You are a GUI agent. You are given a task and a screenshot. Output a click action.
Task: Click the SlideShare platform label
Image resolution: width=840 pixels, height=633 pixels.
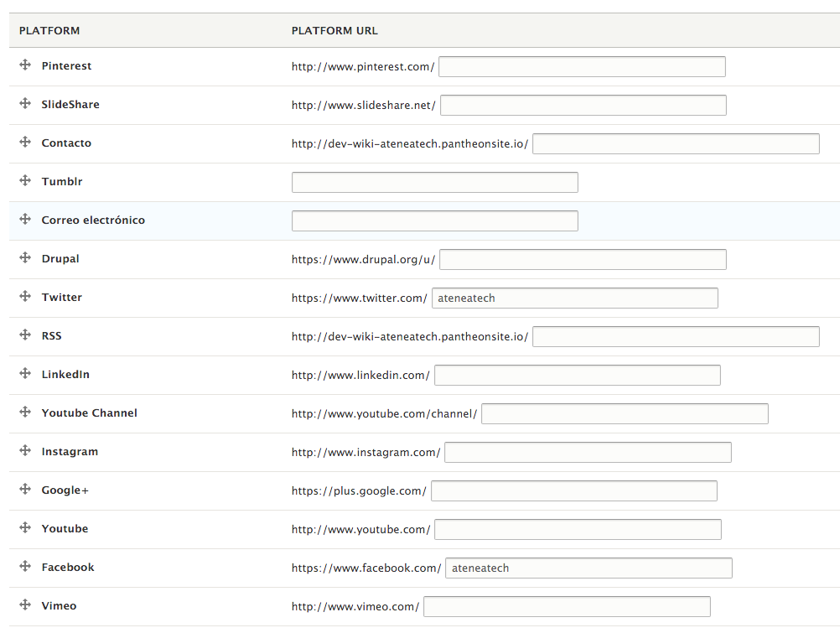(70, 104)
